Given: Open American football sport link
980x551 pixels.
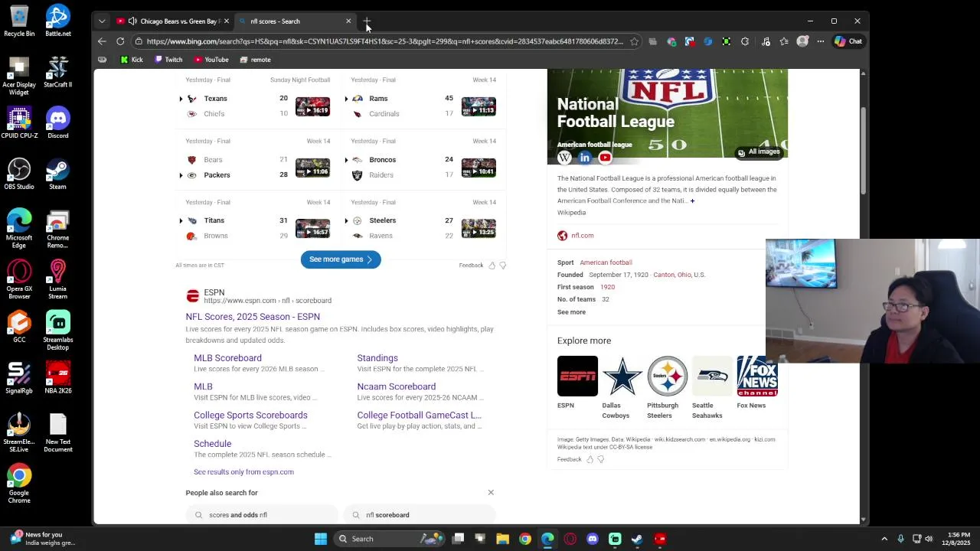Looking at the screenshot, I should [606, 262].
